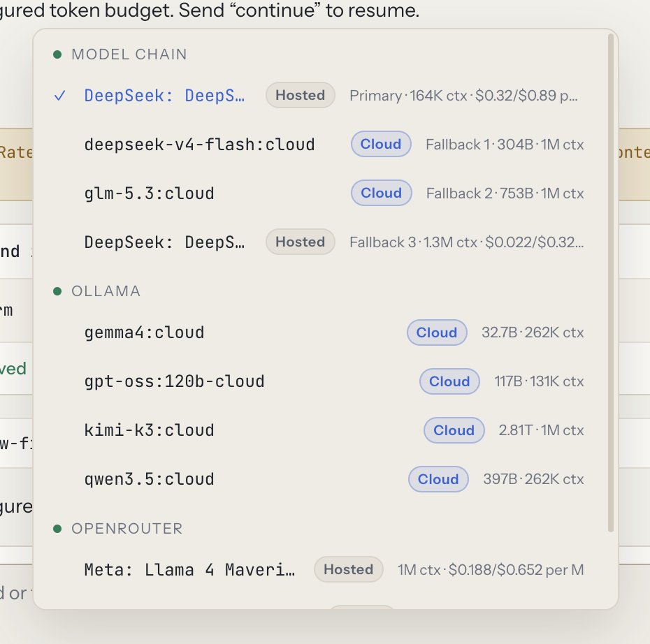Select glm-5.3:cloud from model chain
The image size is (650, 644).
coord(319,193)
